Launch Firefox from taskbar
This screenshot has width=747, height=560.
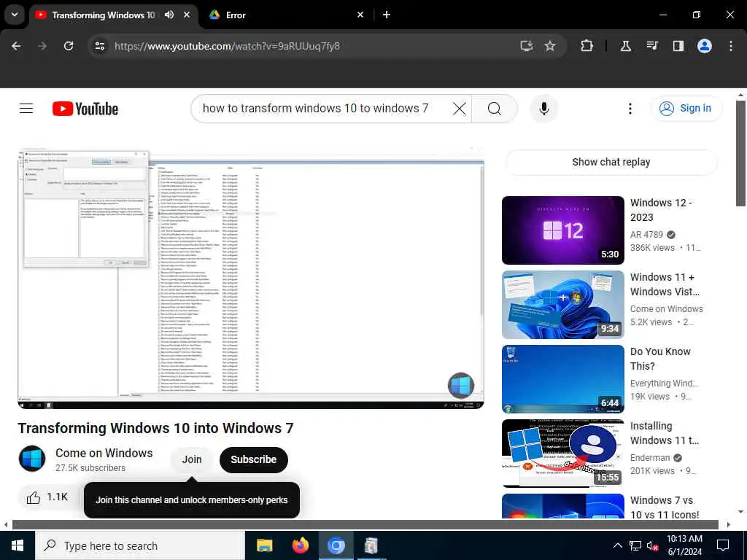coord(300,545)
